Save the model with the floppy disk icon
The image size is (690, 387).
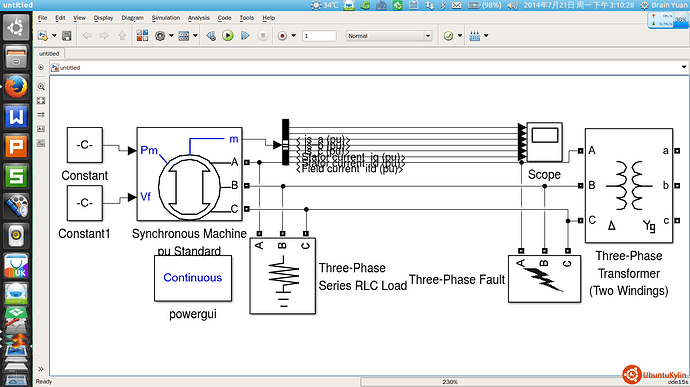(x=66, y=36)
